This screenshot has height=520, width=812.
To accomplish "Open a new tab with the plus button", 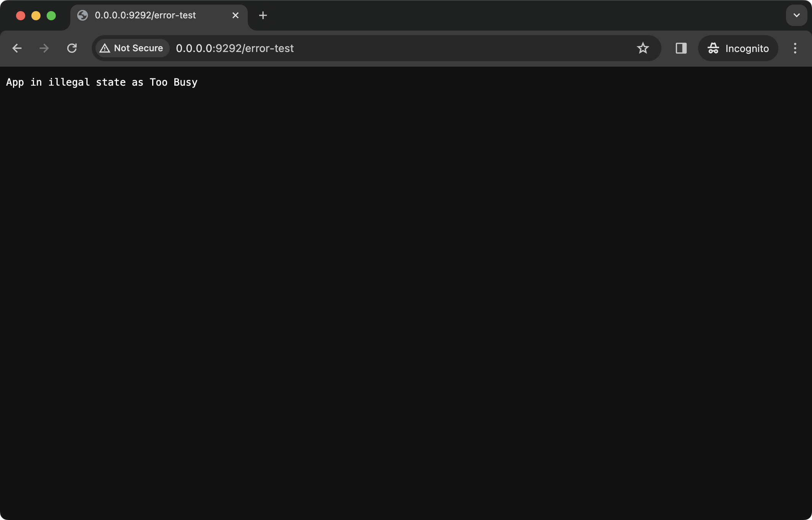I will [263, 15].
